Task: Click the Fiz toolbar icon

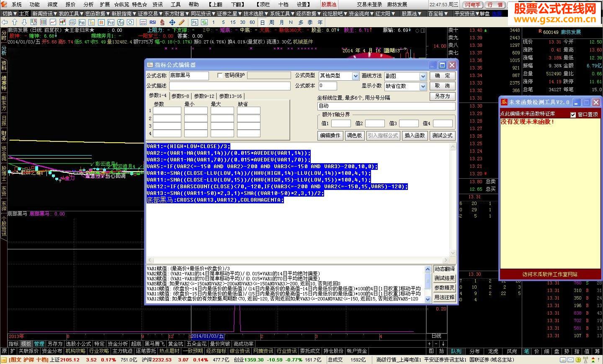Action: point(111,22)
